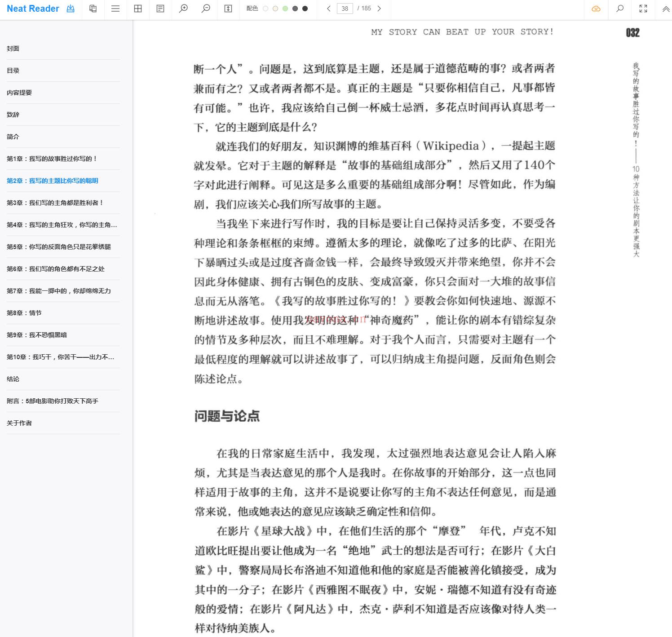This screenshot has width=672, height=637.
Task: Select the white color theme swatch
Action: pyautogui.click(x=265, y=9)
